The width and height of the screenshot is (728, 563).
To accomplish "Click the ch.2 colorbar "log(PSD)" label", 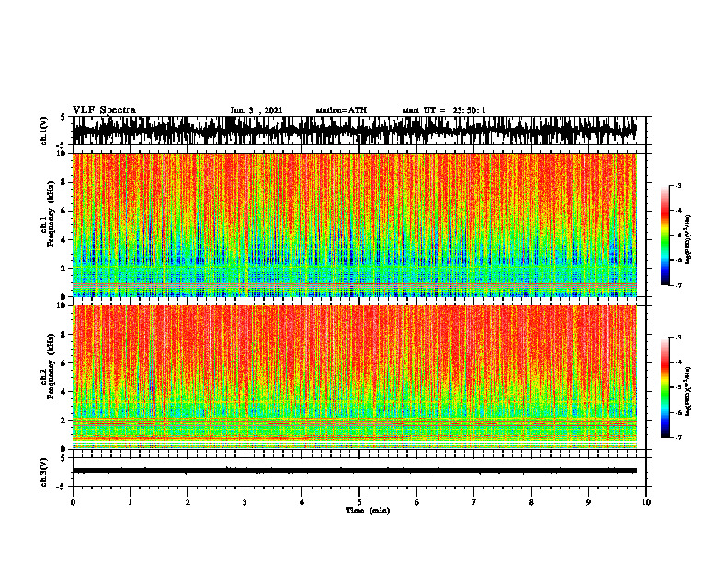I will click(688, 391).
